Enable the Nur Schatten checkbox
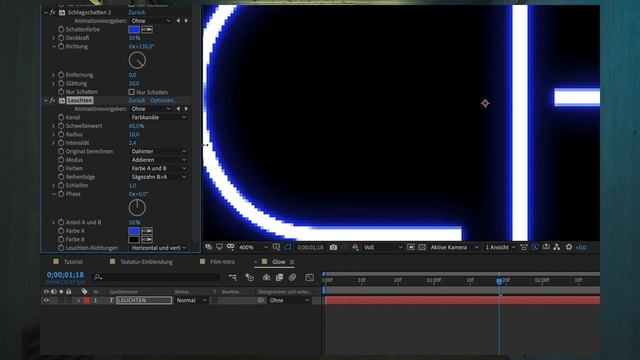 tap(131, 92)
